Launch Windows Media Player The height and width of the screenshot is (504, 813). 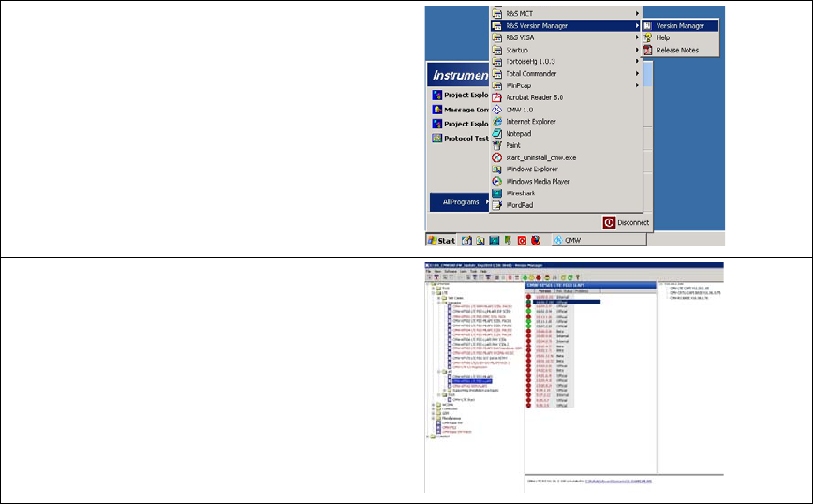[x=566, y=181]
